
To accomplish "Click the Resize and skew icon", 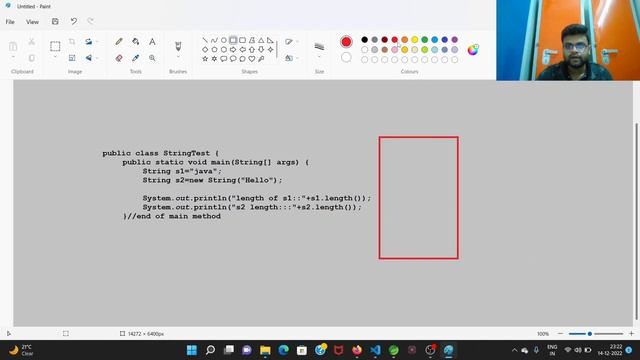I will (72, 58).
